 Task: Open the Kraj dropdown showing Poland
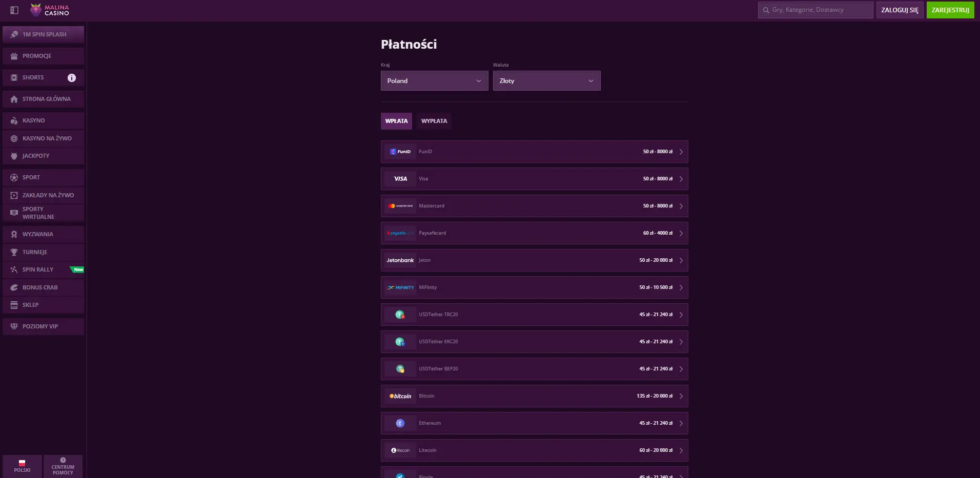tap(434, 81)
